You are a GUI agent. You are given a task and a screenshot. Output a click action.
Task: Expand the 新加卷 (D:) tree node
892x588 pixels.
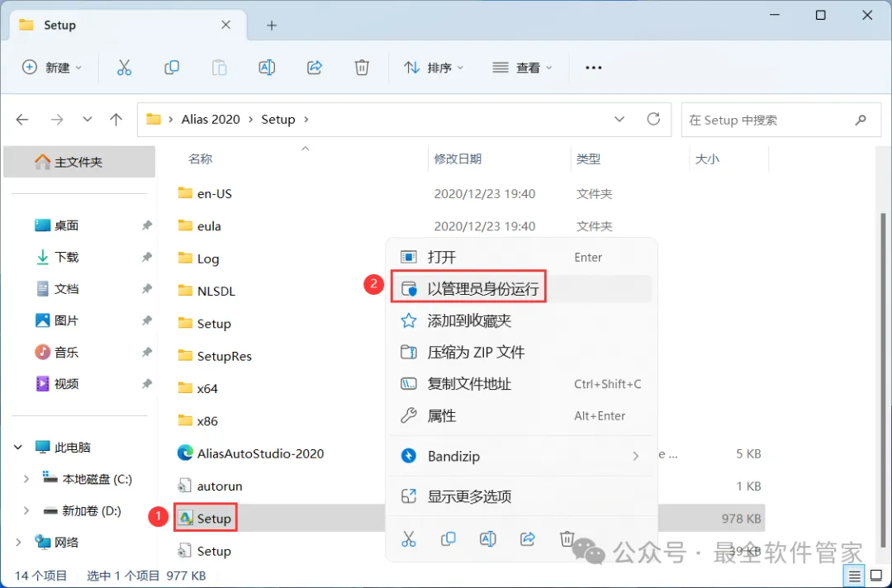coord(26,510)
